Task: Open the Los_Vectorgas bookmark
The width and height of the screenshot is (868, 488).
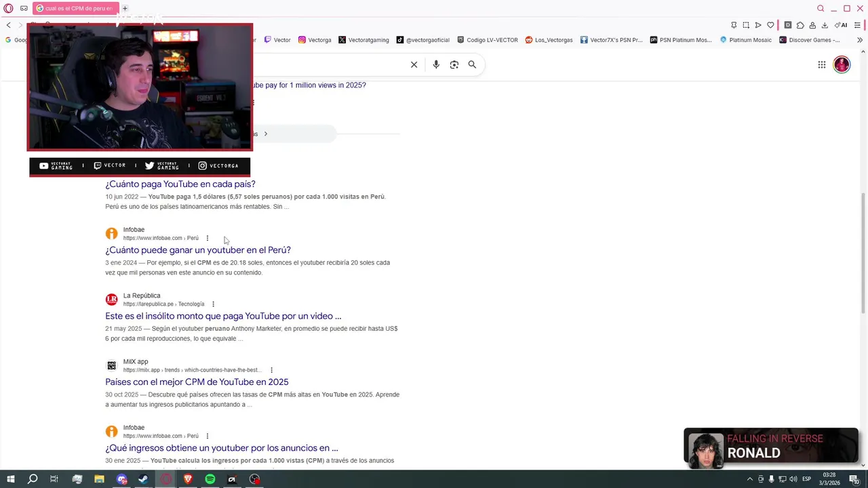Action: tap(549, 40)
